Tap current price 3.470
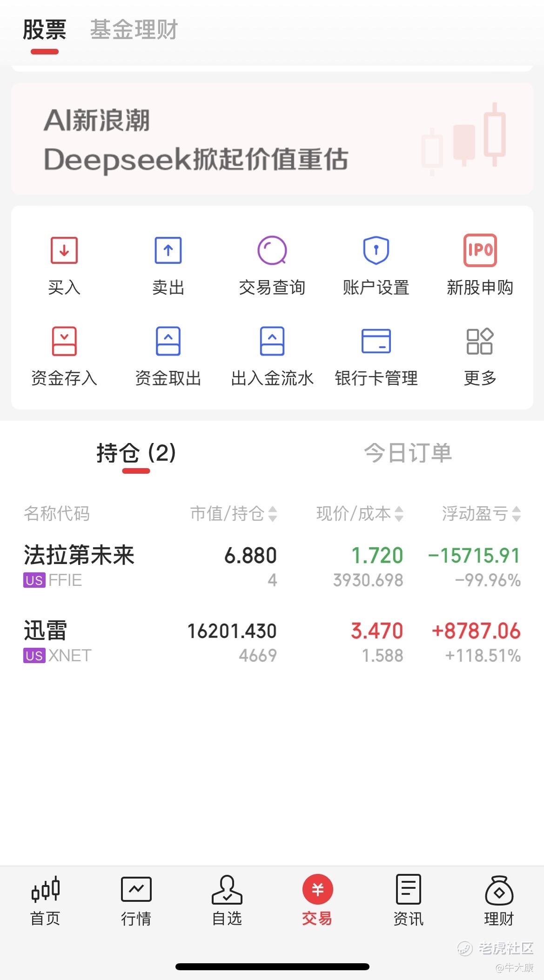Viewport: 544px width, 980px height. point(377,631)
